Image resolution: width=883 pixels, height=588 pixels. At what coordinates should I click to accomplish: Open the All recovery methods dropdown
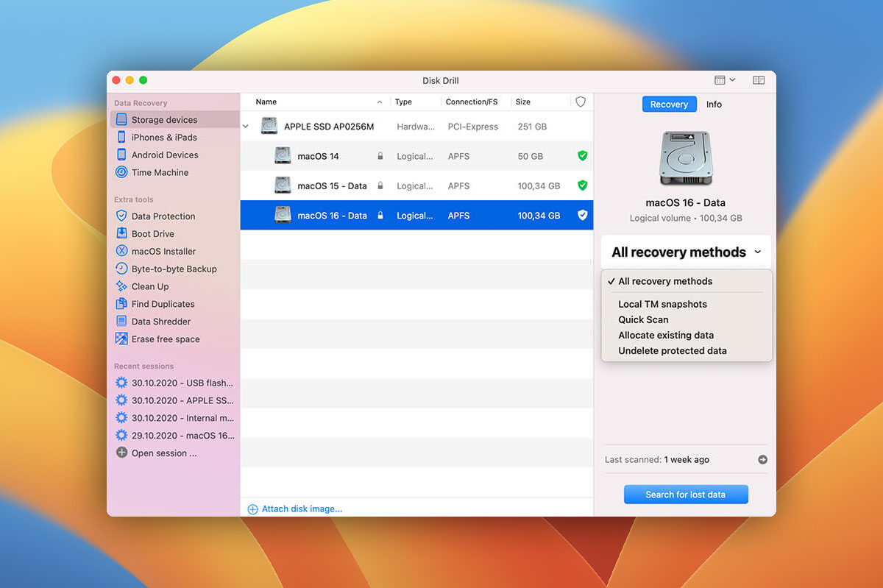(686, 252)
